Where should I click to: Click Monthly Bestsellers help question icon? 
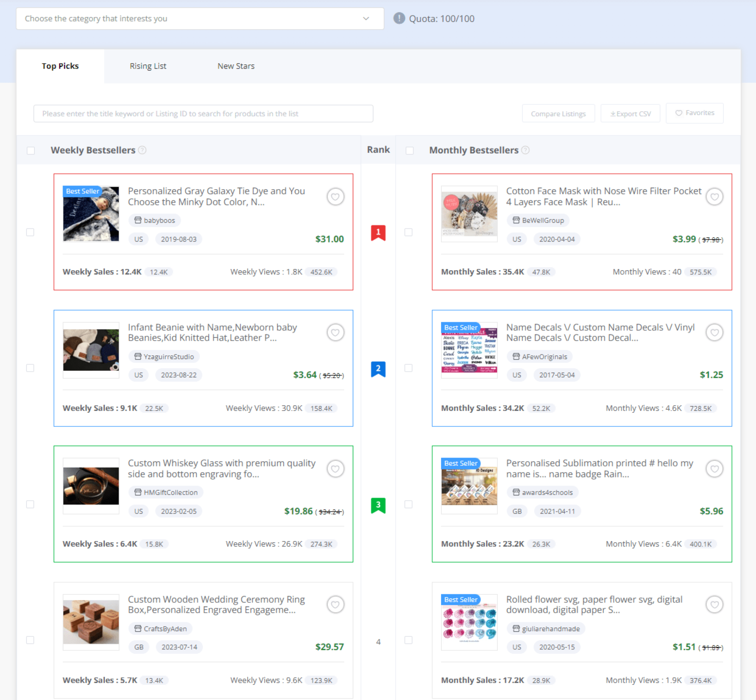tap(525, 150)
